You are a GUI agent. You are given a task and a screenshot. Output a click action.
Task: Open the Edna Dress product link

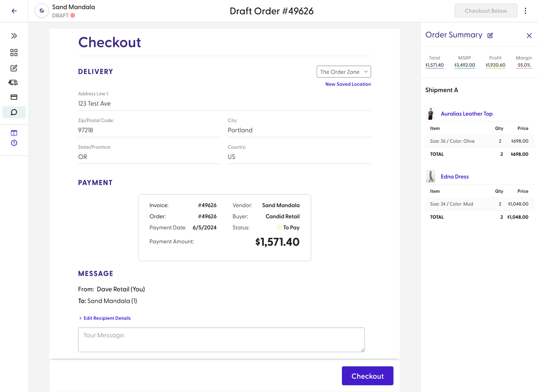click(455, 177)
